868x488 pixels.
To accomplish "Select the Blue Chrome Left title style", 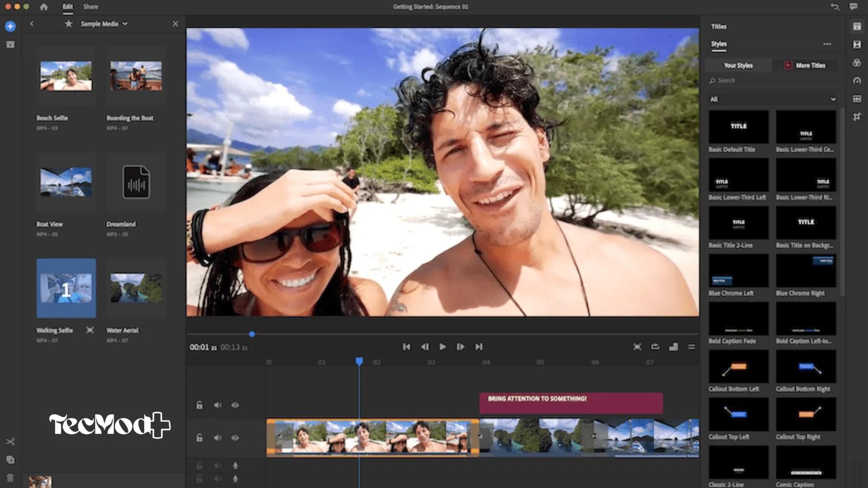I will [x=738, y=270].
